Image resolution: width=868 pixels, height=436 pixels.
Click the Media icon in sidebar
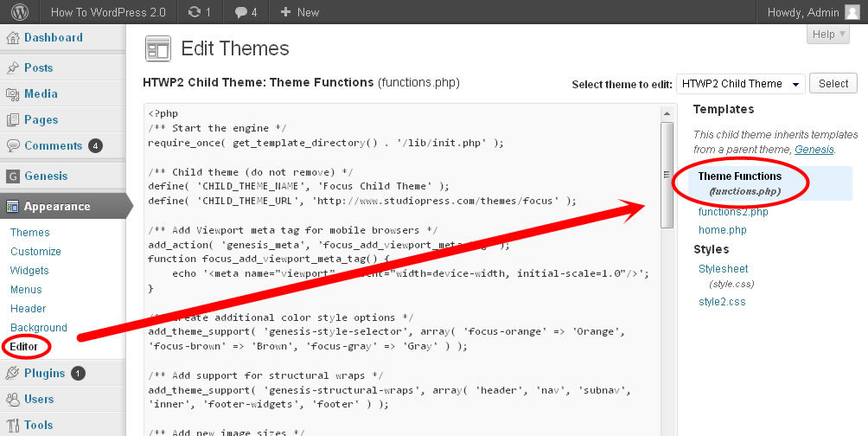click(13, 94)
